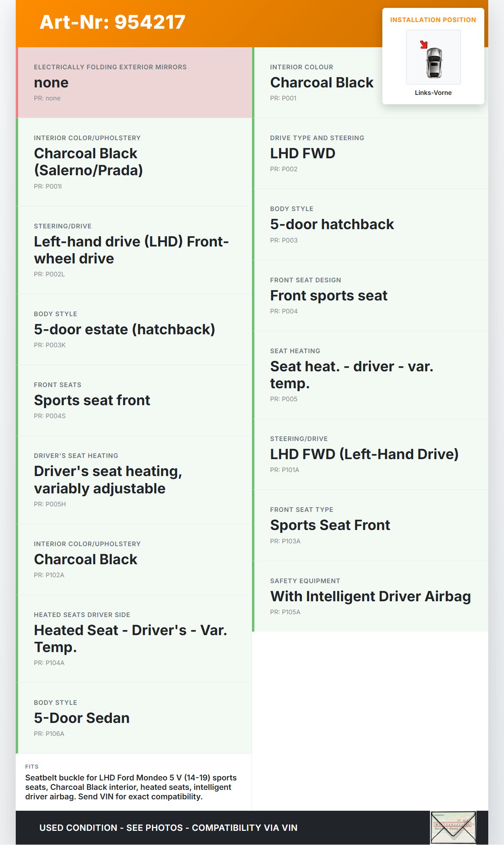504x845 pixels.
Task: Click the Art-Nr: 954217 heading
Action: pyautogui.click(x=113, y=22)
